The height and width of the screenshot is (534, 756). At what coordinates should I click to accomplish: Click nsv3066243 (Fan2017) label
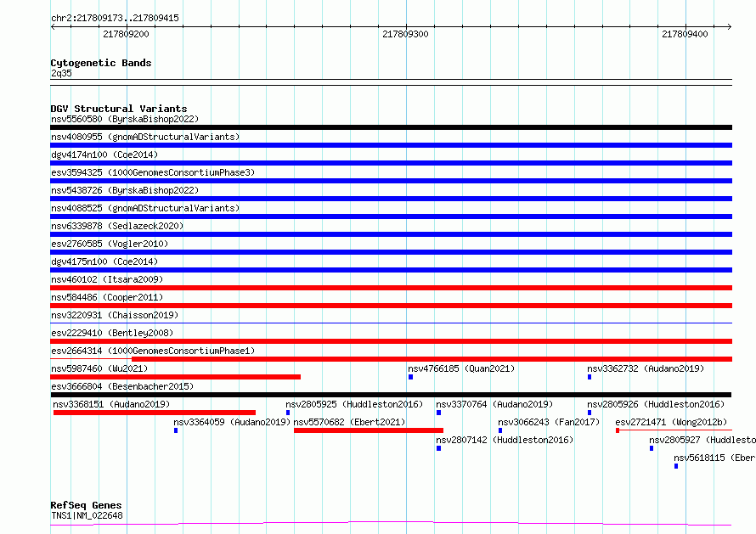[549, 422]
